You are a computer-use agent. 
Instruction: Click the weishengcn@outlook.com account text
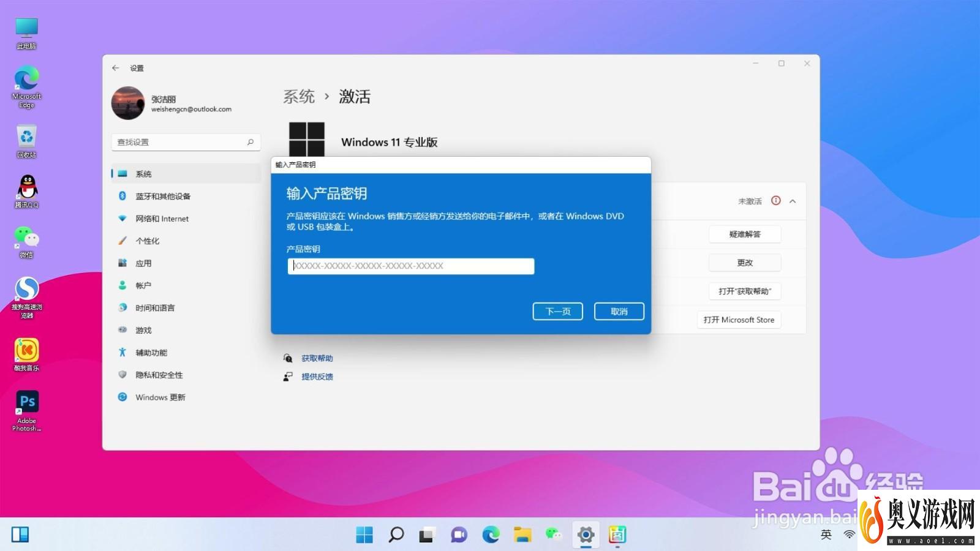(x=191, y=109)
